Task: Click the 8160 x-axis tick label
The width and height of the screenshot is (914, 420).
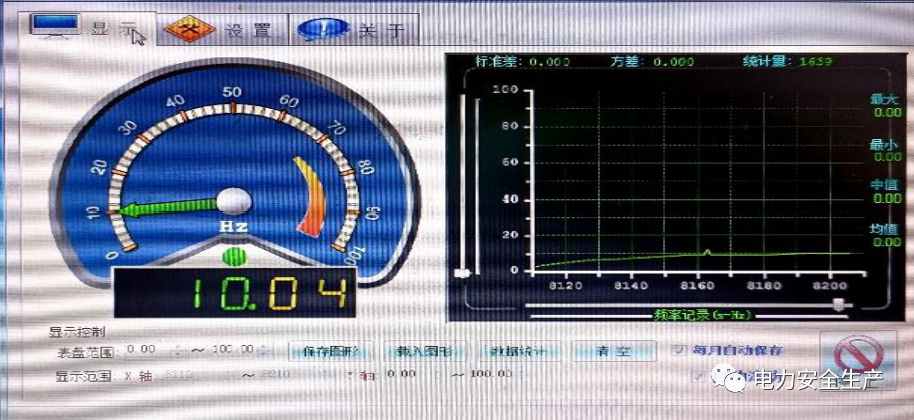Action: click(697, 285)
